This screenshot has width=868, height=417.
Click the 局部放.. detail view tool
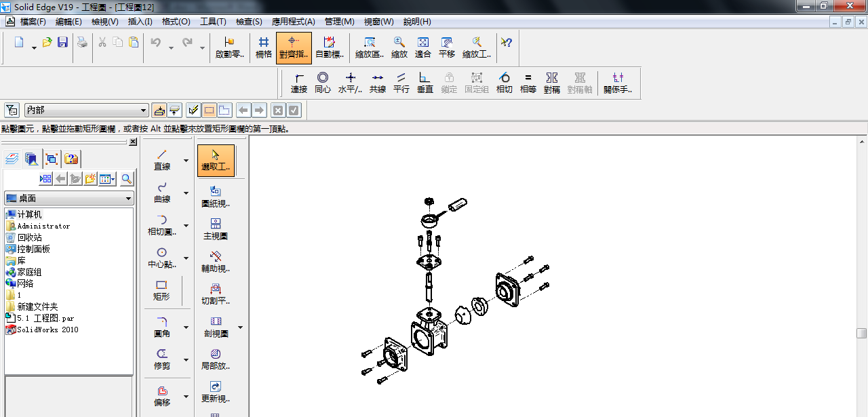(216, 359)
